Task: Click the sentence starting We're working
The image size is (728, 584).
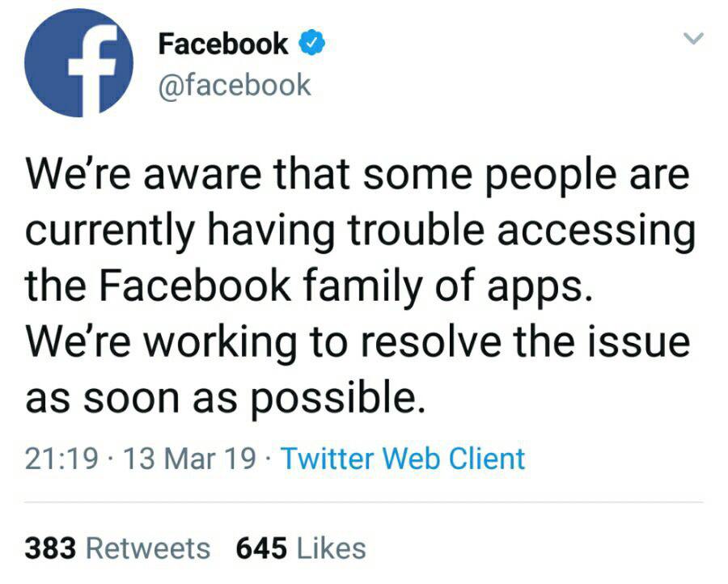Action: coord(358,370)
